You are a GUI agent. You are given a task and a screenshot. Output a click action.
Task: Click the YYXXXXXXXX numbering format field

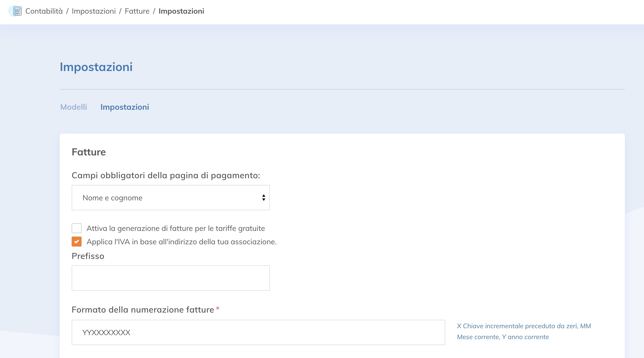coord(258,332)
